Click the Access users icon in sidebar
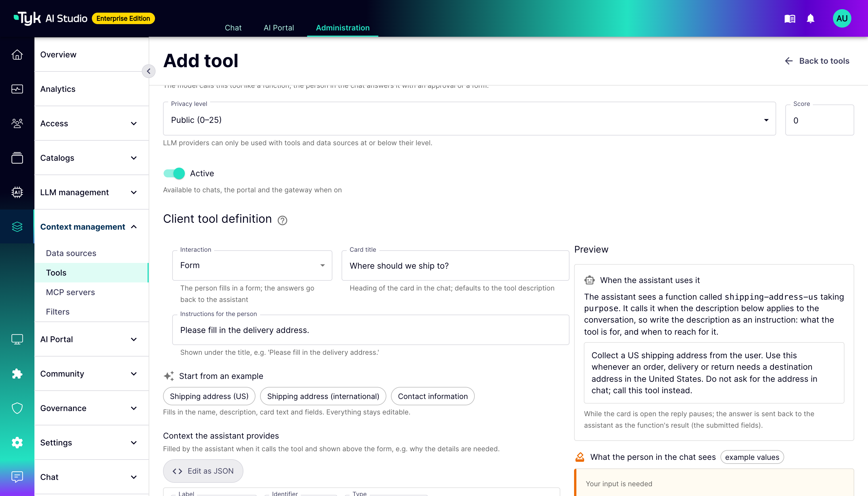Viewport: 868px width, 496px height. [17, 123]
